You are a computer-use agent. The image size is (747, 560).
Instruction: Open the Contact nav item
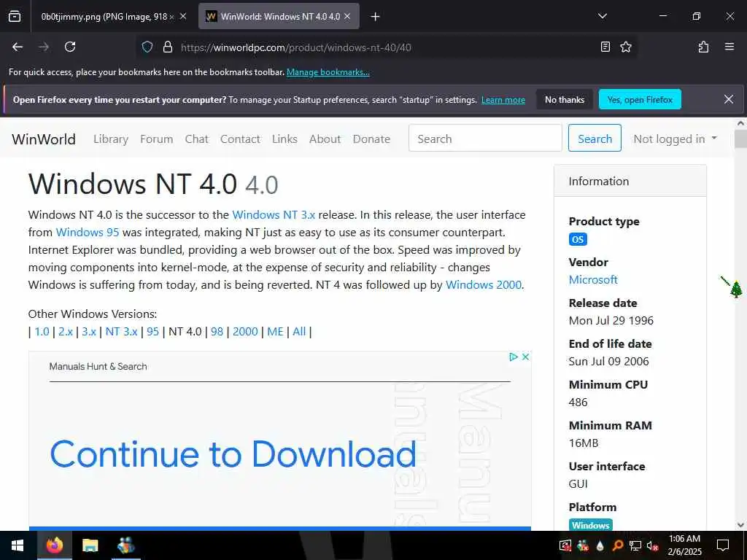point(240,139)
